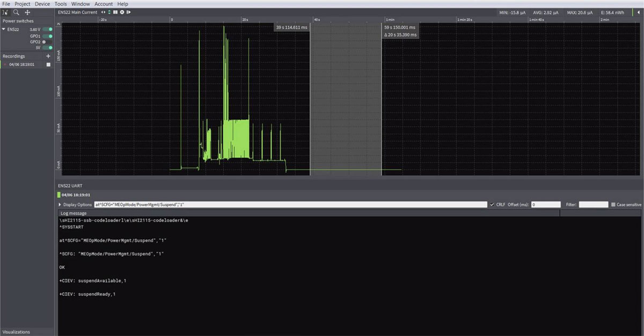This screenshot has width=644, height=336.
Task: Click the grid view icon beside Main Current
Action: coord(115,12)
